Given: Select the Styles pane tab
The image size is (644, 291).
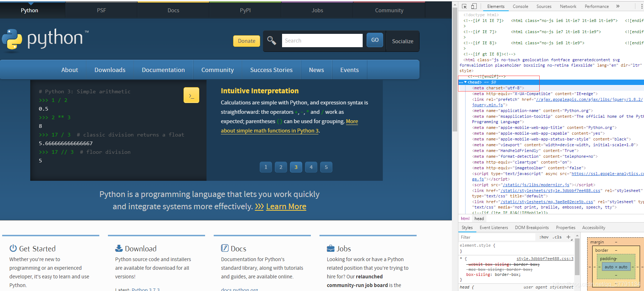Looking at the screenshot, I should (x=467, y=228).
